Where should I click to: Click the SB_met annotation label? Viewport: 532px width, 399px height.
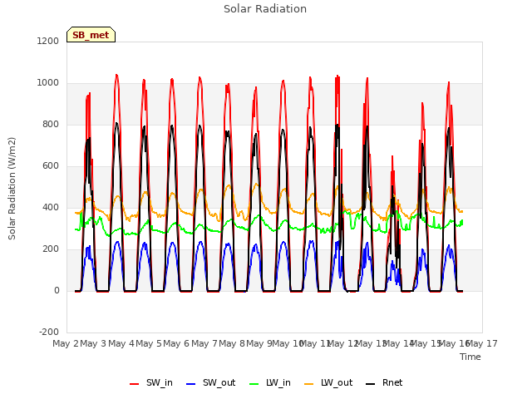coord(91,35)
